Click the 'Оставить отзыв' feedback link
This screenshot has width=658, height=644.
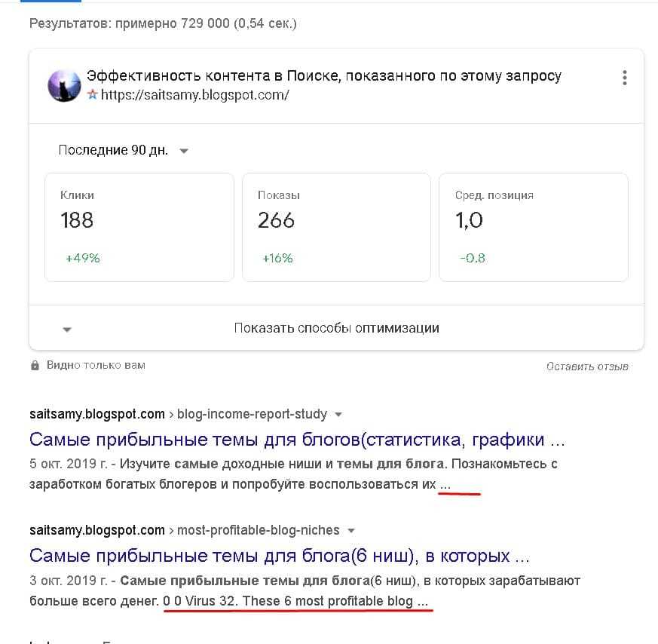[587, 366]
